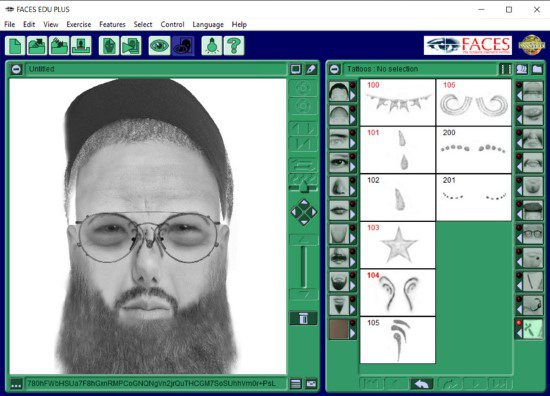
Task: Select the eyeglasses feature thumbnail
Action: pos(533,234)
